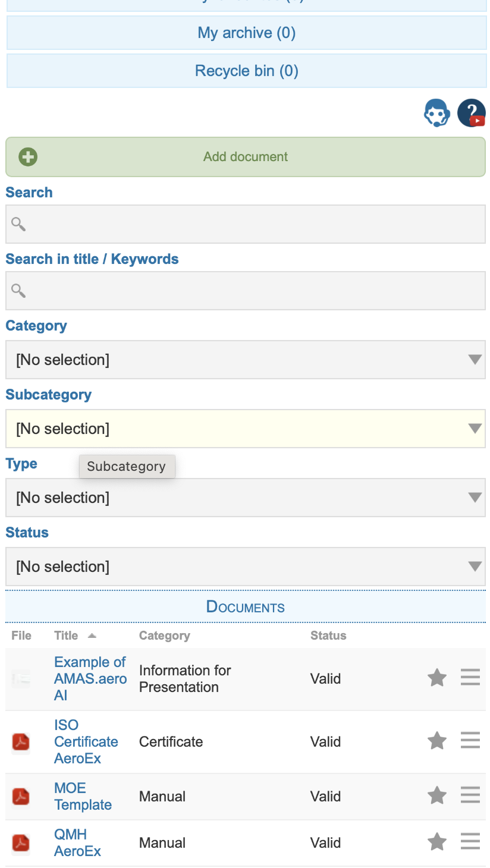Open the Status dropdown
Viewport: 490px width, 868px height.
[245, 567]
